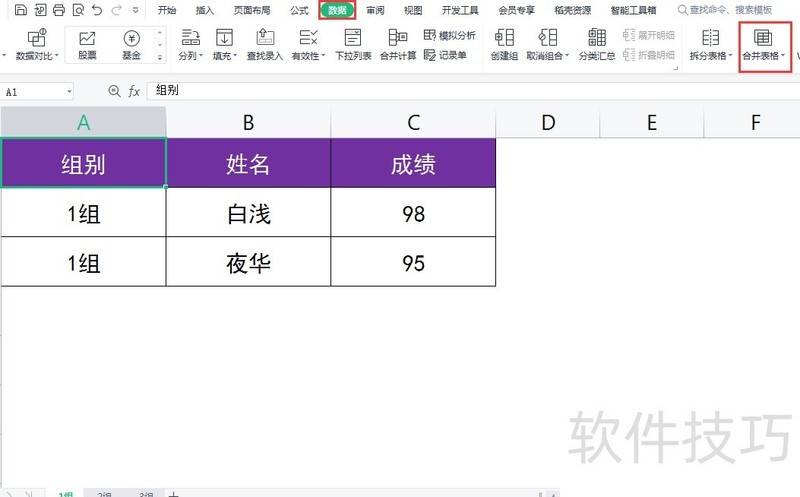The width and height of the screenshot is (800, 497).
Task: Switch to the 插入 (Insert) tab
Action: click(205, 11)
